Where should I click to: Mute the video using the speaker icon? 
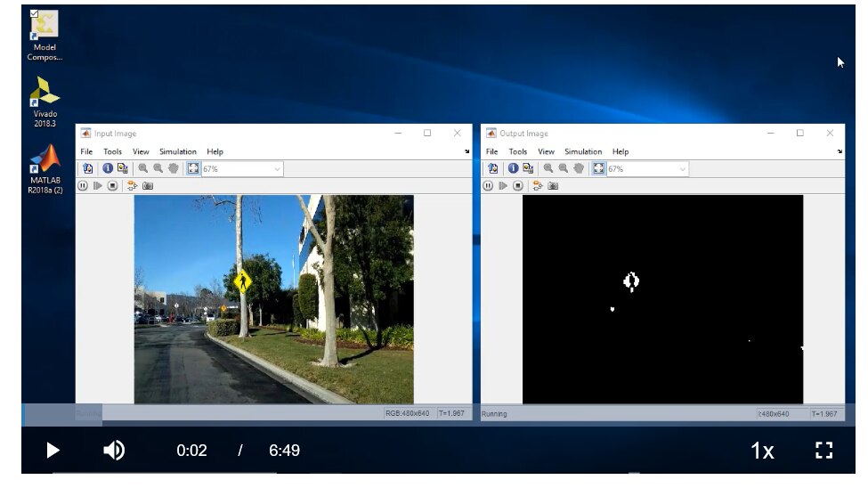click(114, 450)
